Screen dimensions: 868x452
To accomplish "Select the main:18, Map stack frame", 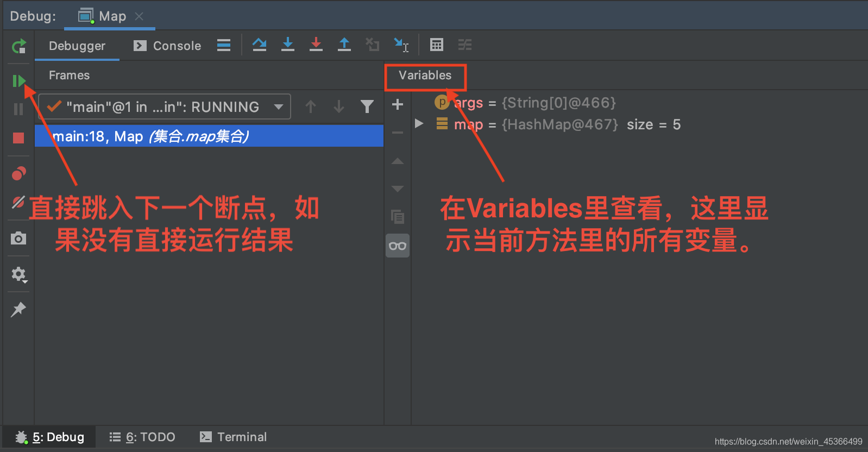I will (x=209, y=136).
